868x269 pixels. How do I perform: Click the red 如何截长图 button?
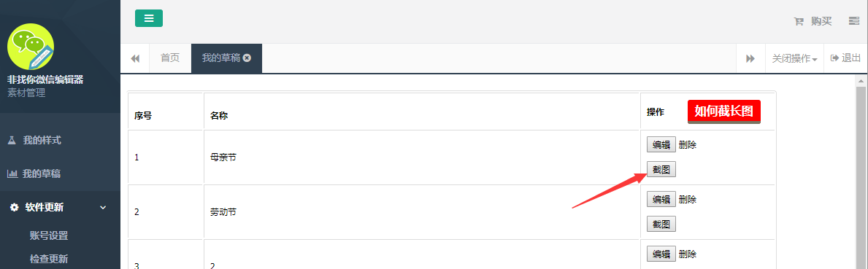(724, 112)
